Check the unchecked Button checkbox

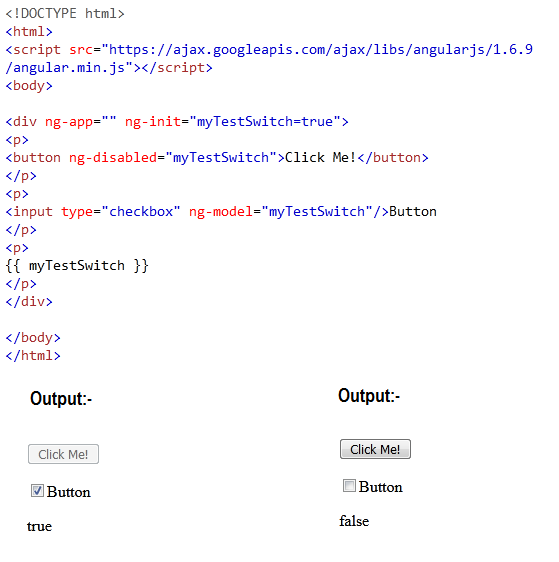pyautogui.click(x=349, y=486)
